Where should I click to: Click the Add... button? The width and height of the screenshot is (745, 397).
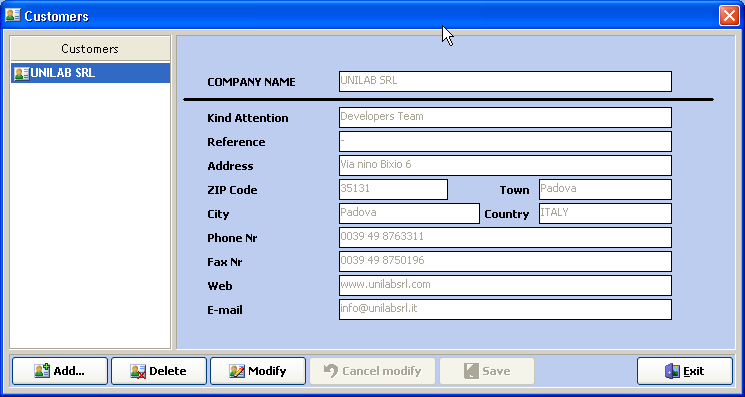pos(60,371)
